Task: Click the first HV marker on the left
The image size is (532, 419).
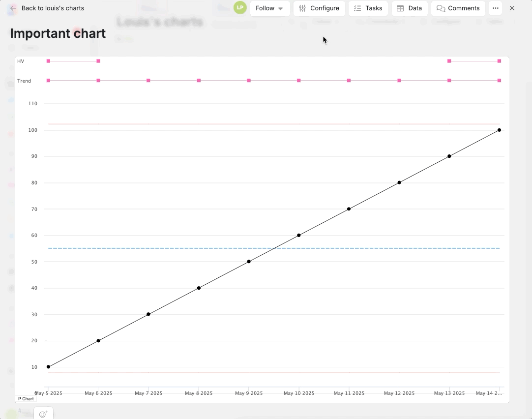Action: click(48, 61)
